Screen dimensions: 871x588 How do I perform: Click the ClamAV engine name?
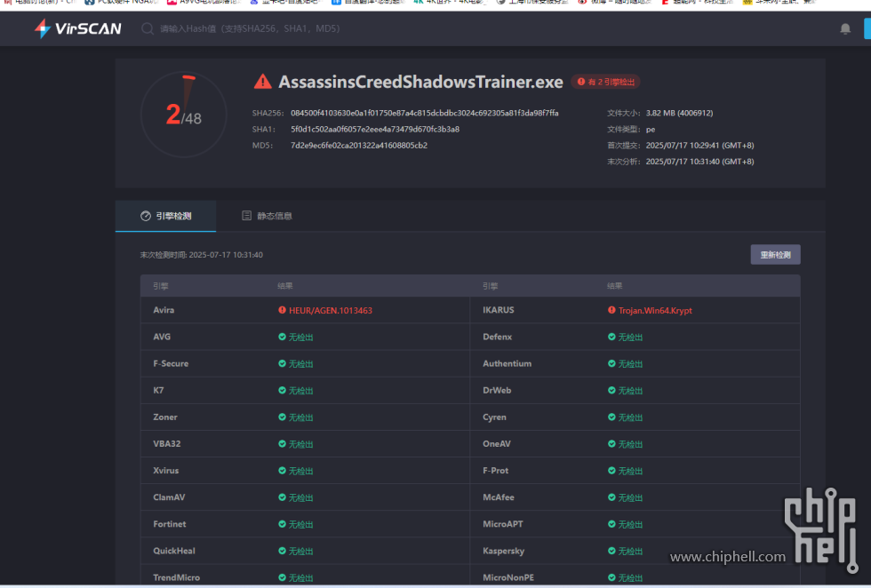[x=169, y=497]
